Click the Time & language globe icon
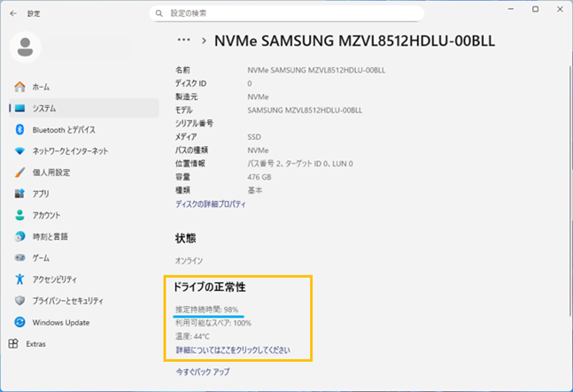The width and height of the screenshot is (573, 392). click(x=19, y=236)
